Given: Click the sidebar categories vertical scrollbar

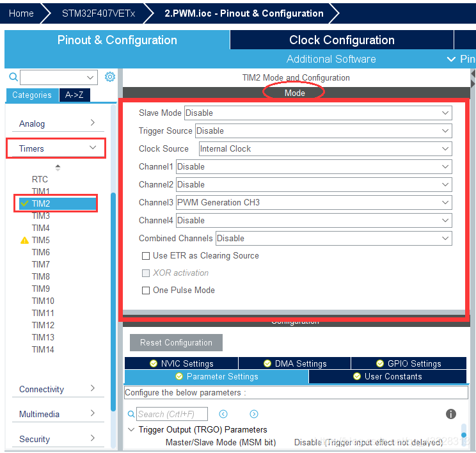Looking at the screenshot, I should 113,302.
